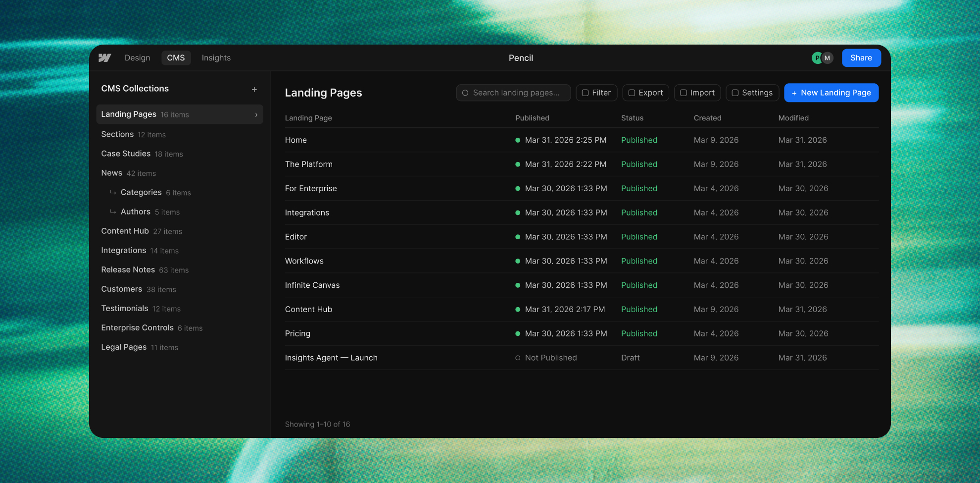Switch to the CMS tab
This screenshot has width=980, height=483.
(x=176, y=58)
